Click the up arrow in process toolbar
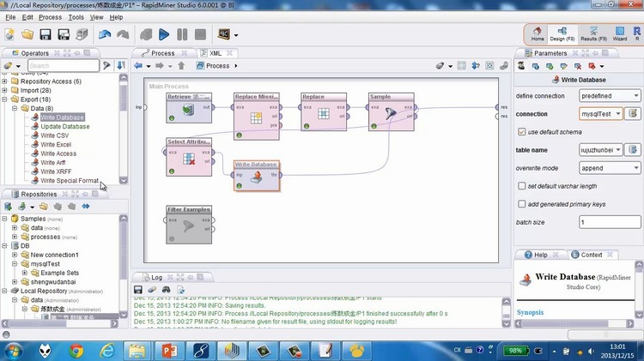Screen dimensions: 644x361 point(181,66)
